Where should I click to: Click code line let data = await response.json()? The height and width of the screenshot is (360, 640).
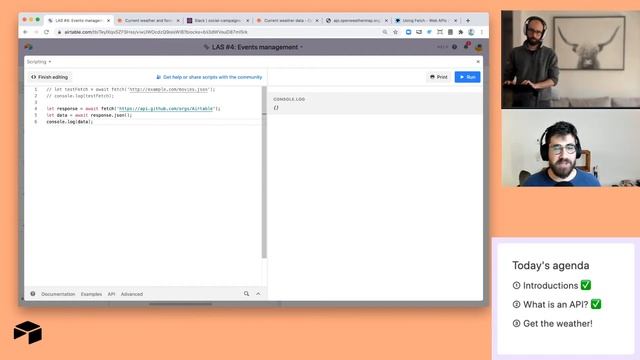pos(89,115)
